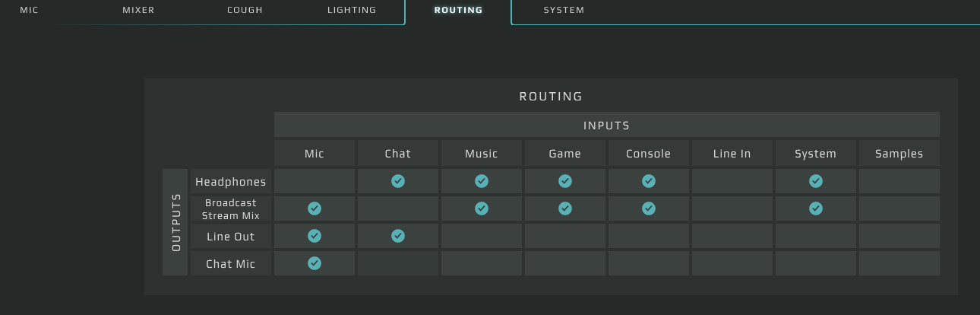Switch to the Mixer tab
The width and height of the screenshot is (980, 315).
coord(138,11)
